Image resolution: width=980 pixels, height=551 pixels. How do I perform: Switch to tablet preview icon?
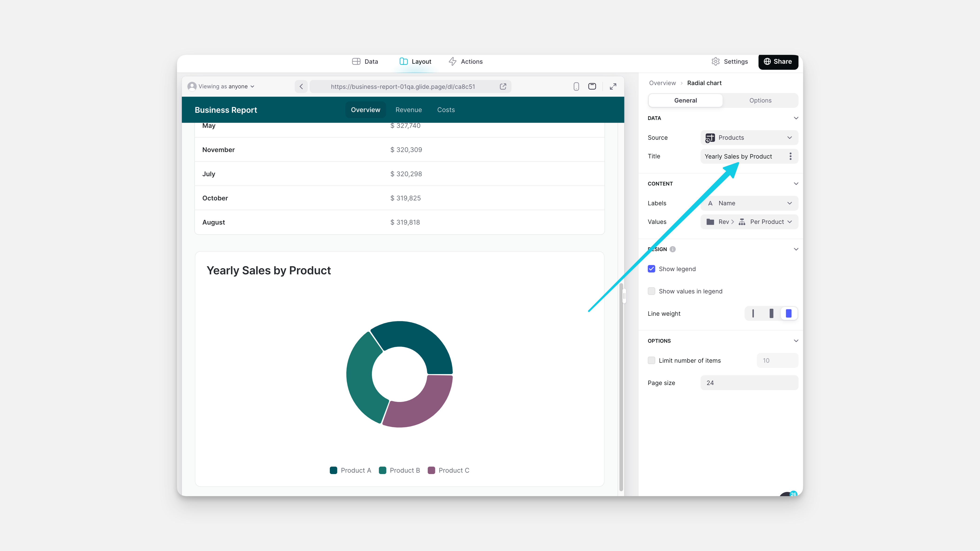click(x=592, y=86)
